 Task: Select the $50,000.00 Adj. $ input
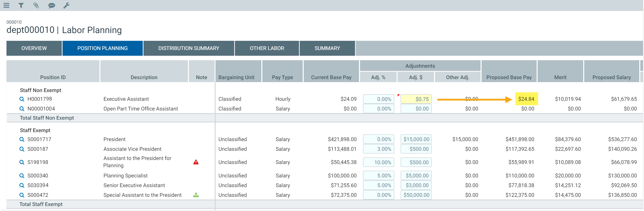tap(416, 195)
